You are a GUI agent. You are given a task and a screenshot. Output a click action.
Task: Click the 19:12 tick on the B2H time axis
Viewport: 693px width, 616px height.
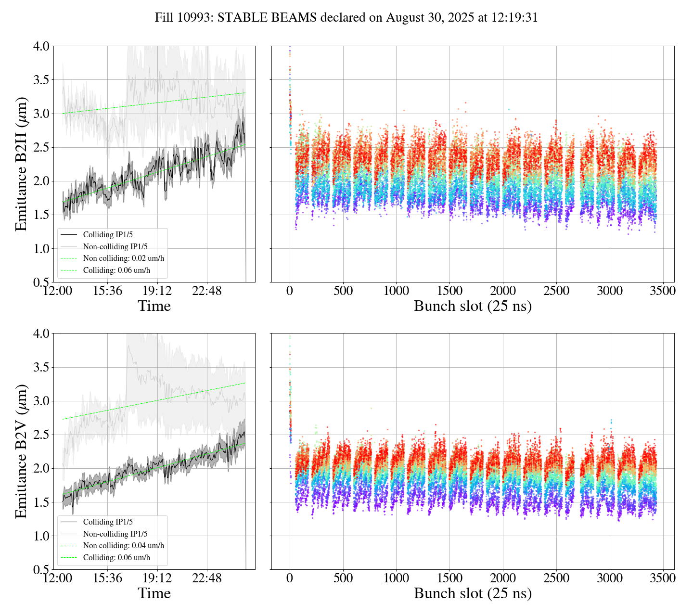point(157,291)
